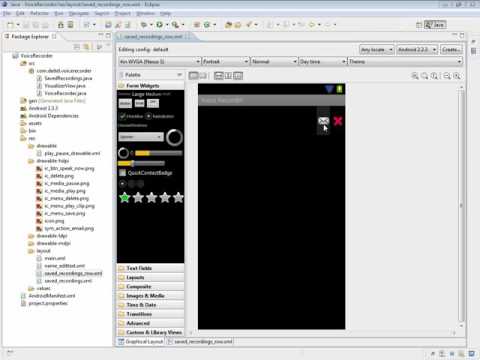This screenshot has width=480, height=360.
Task: Select sym_action_email.png file
Action: click(69, 229)
